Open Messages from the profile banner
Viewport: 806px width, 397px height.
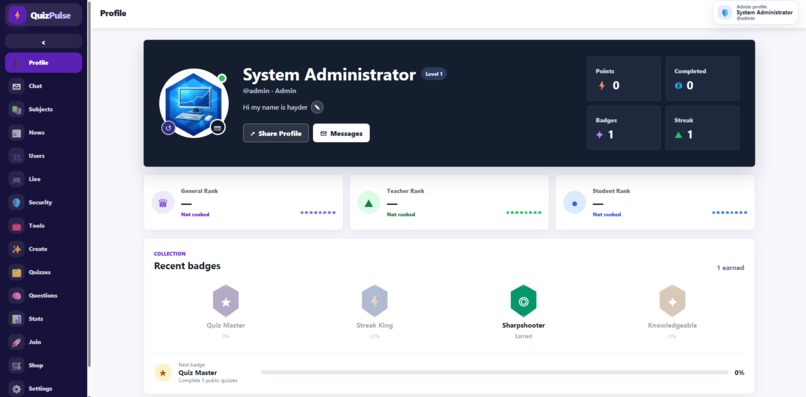tap(341, 133)
